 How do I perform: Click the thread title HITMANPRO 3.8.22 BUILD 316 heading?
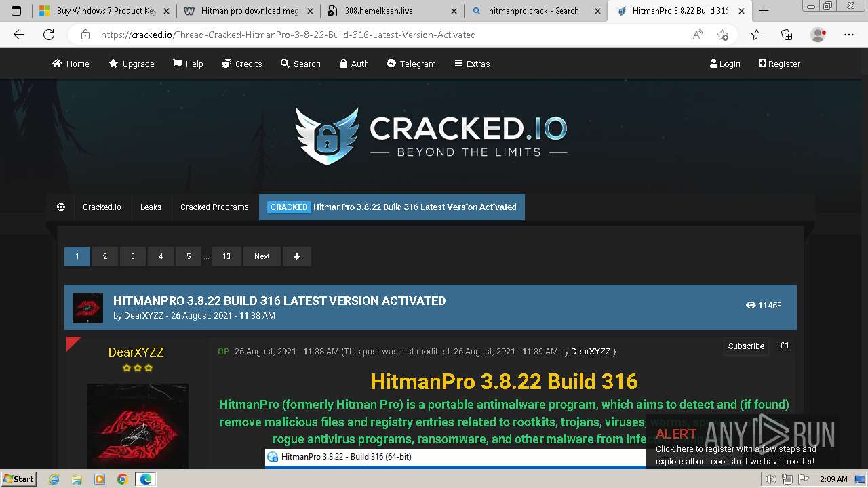(279, 301)
